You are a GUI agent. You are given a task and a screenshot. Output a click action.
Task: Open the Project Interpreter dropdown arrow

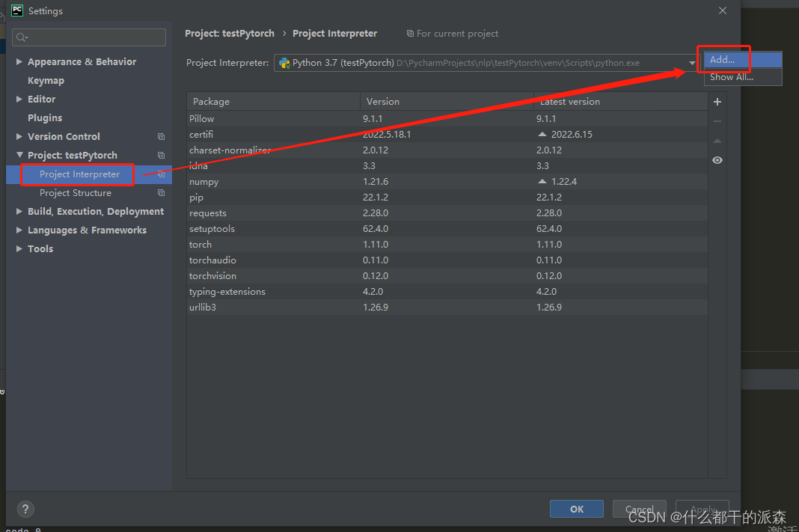click(x=692, y=63)
